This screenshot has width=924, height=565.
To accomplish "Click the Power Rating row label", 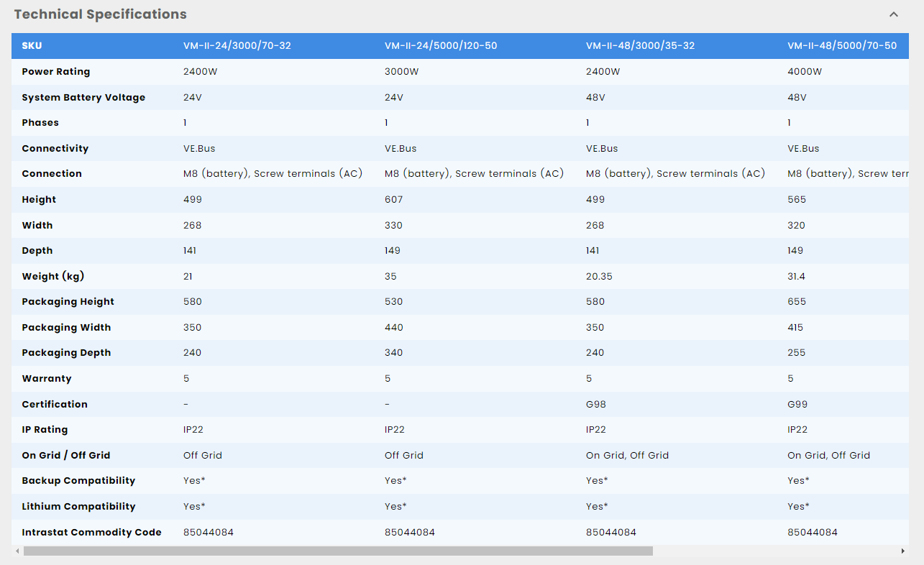I will [56, 72].
